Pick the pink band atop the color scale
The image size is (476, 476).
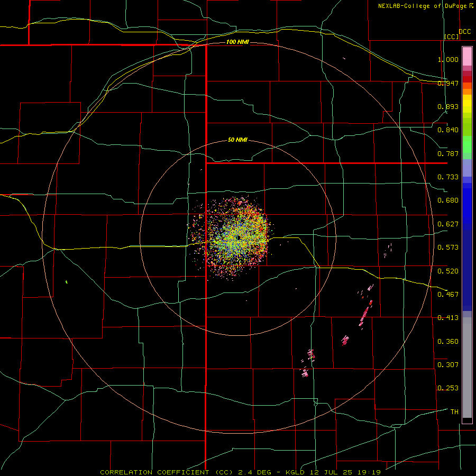[467, 57]
